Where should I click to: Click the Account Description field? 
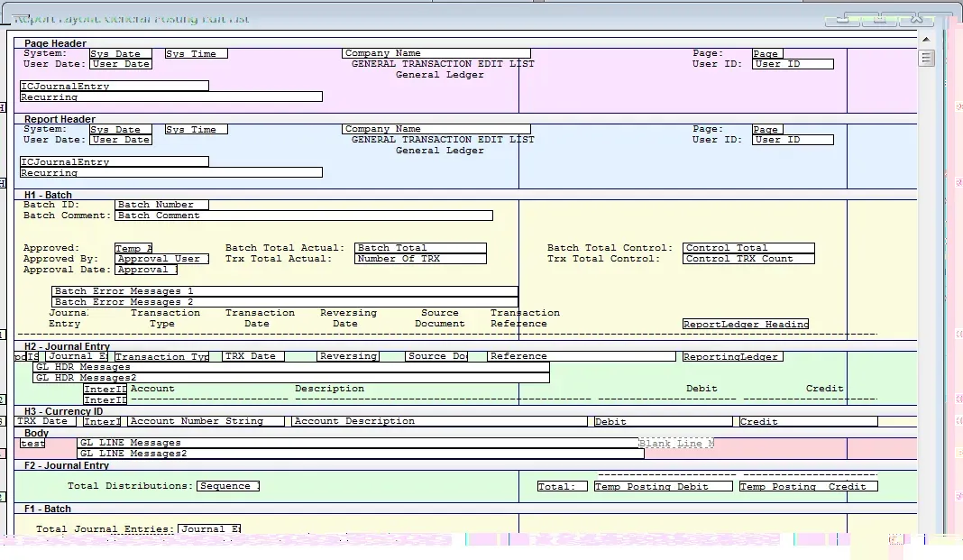coord(439,421)
